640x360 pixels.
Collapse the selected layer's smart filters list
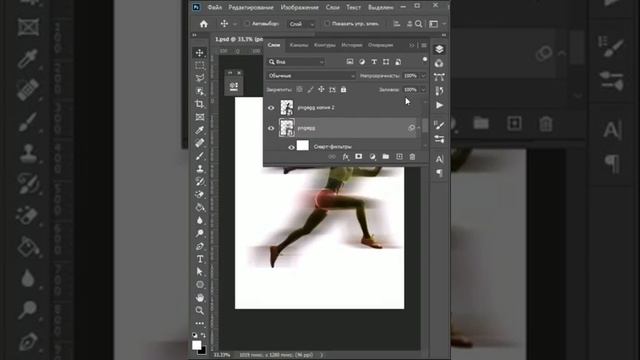point(419,128)
